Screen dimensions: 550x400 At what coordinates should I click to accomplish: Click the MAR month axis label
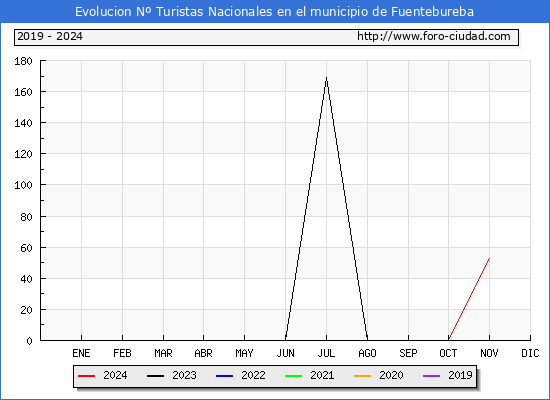click(x=163, y=353)
